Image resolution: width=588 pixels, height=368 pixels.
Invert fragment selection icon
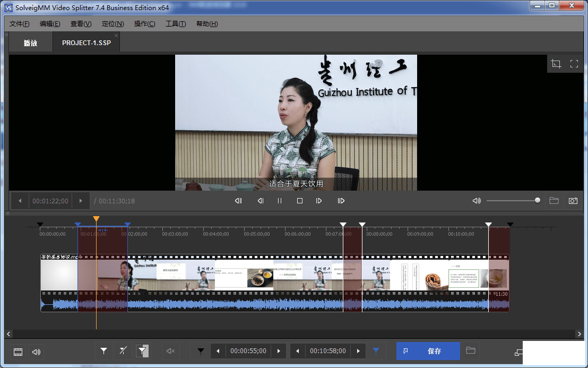(143, 351)
